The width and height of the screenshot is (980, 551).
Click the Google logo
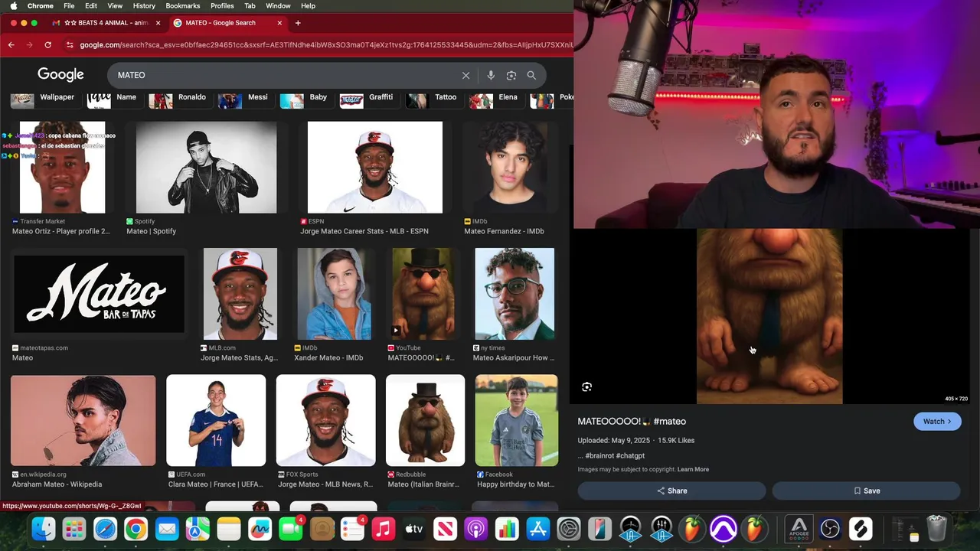click(60, 74)
